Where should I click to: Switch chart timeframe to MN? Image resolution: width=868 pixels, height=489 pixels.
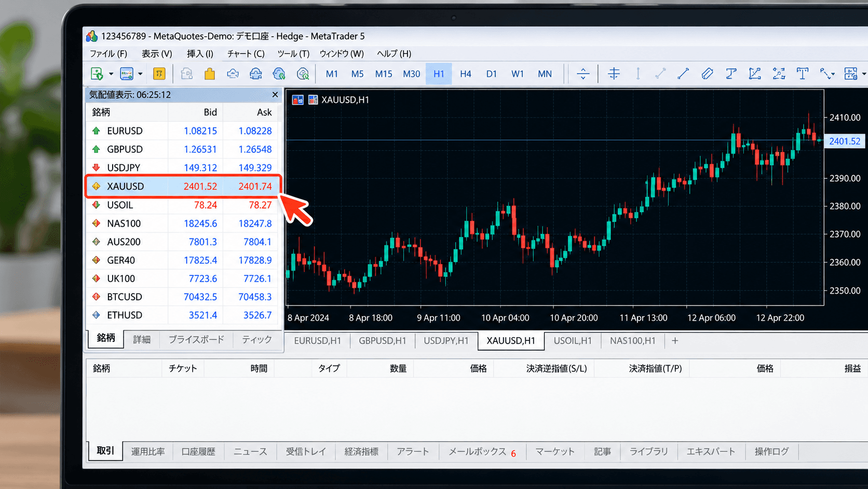(x=545, y=74)
